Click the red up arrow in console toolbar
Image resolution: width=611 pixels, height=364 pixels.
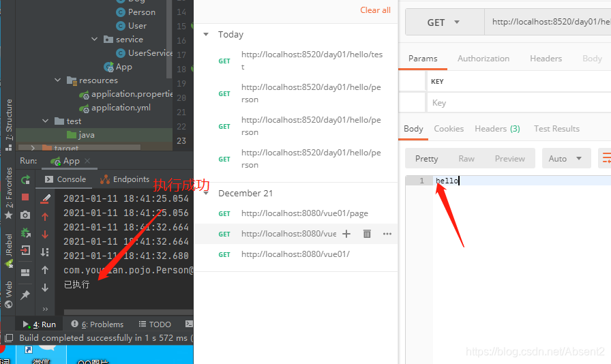(x=45, y=217)
